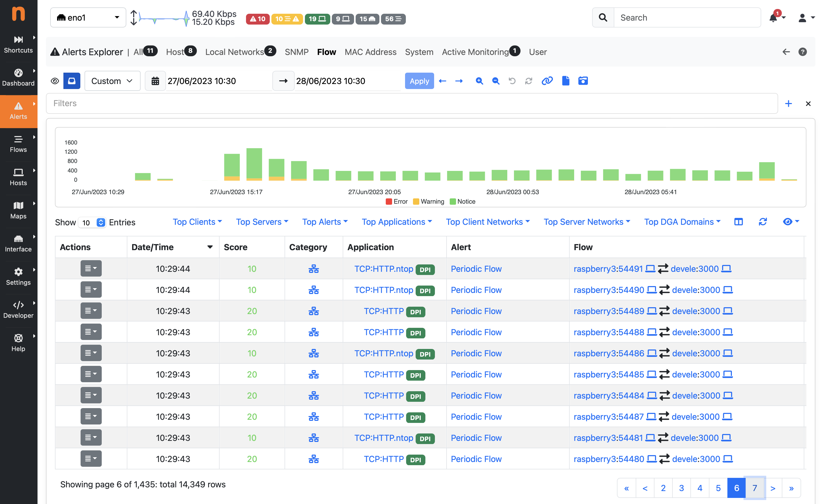Copy permalink via chain link icon
This screenshot has height=504, width=827.
547,81
